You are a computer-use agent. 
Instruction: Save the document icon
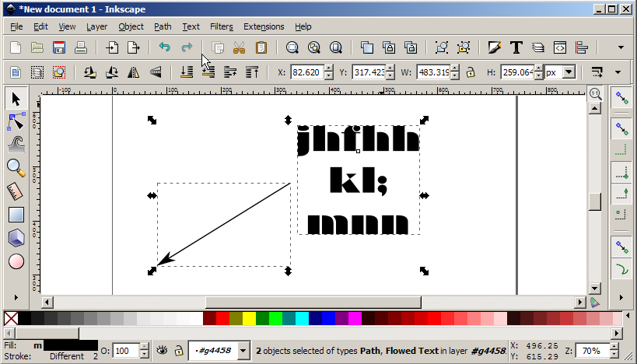pyautogui.click(x=59, y=47)
